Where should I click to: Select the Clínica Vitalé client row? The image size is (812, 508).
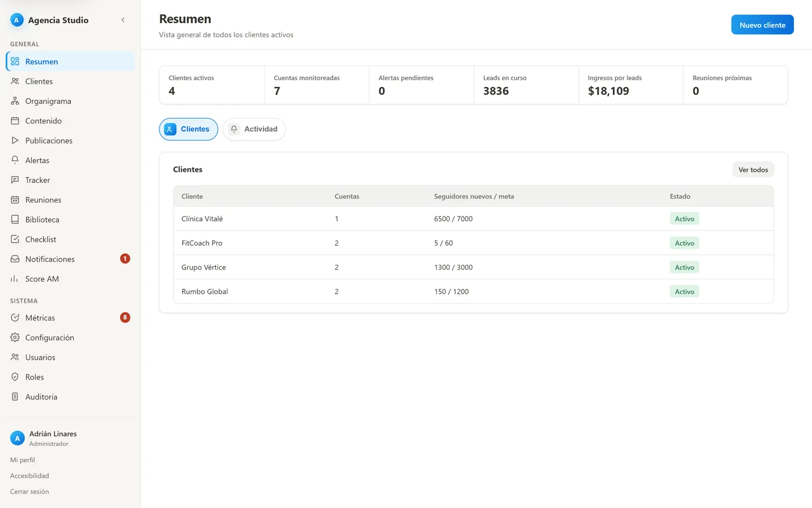pos(473,219)
